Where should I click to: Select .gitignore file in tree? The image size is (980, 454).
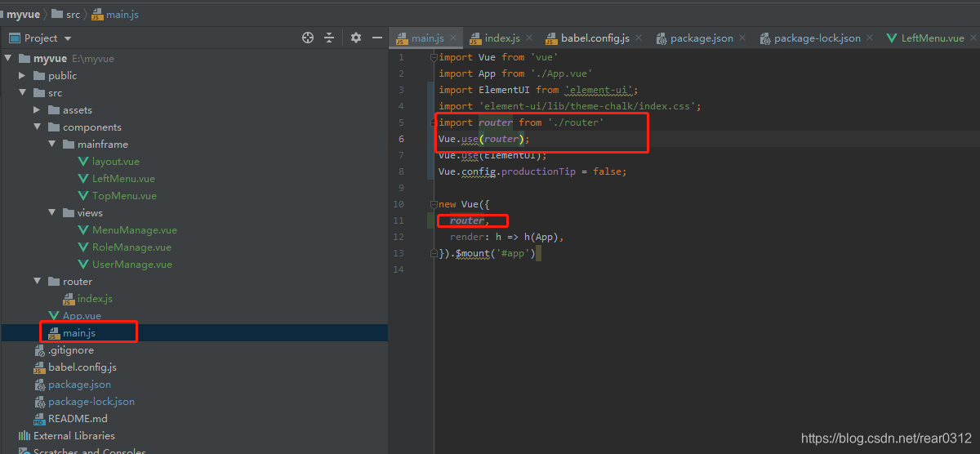(x=70, y=349)
